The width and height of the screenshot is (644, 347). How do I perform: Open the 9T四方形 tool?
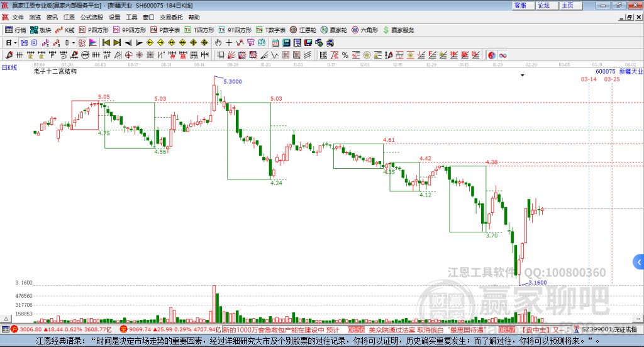[235, 30]
